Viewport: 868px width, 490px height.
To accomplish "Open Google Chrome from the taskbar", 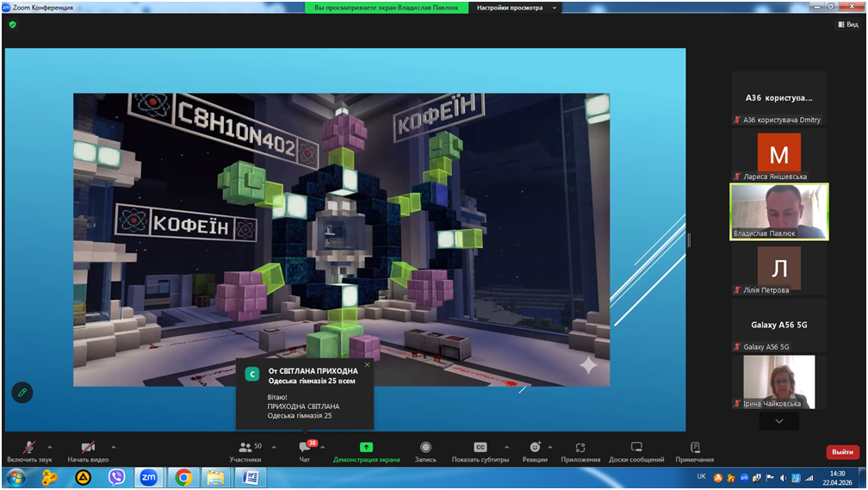I will [x=183, y=477].
